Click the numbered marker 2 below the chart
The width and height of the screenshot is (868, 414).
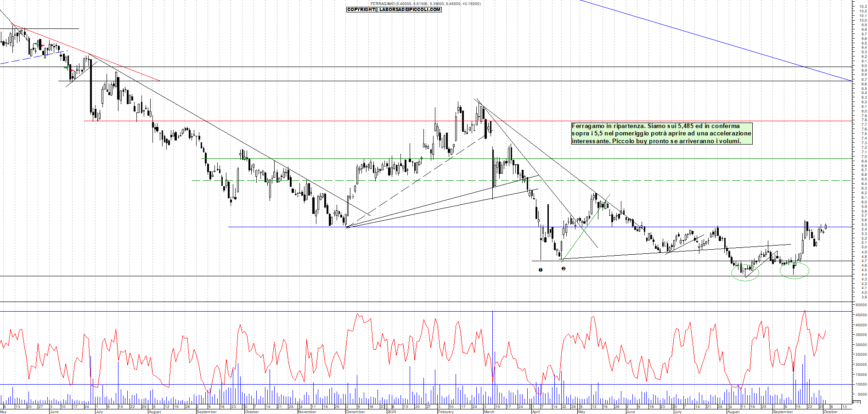564,269
